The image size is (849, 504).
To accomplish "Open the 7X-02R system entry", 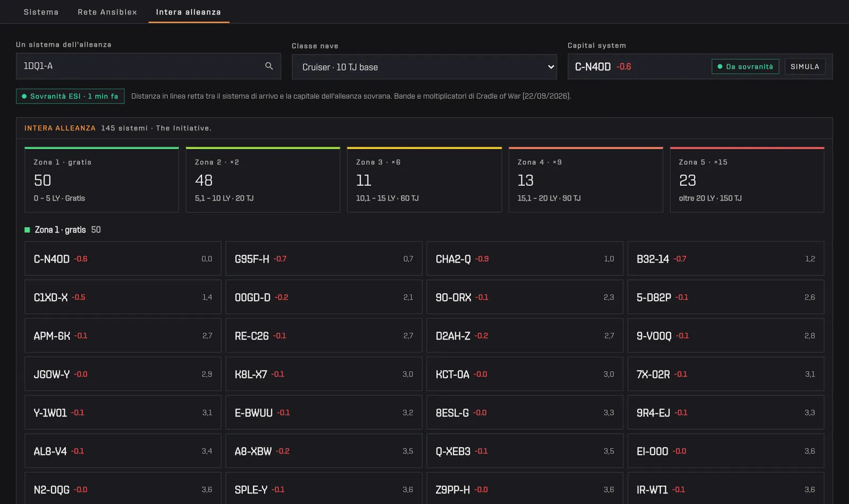I will pos(726,374).
